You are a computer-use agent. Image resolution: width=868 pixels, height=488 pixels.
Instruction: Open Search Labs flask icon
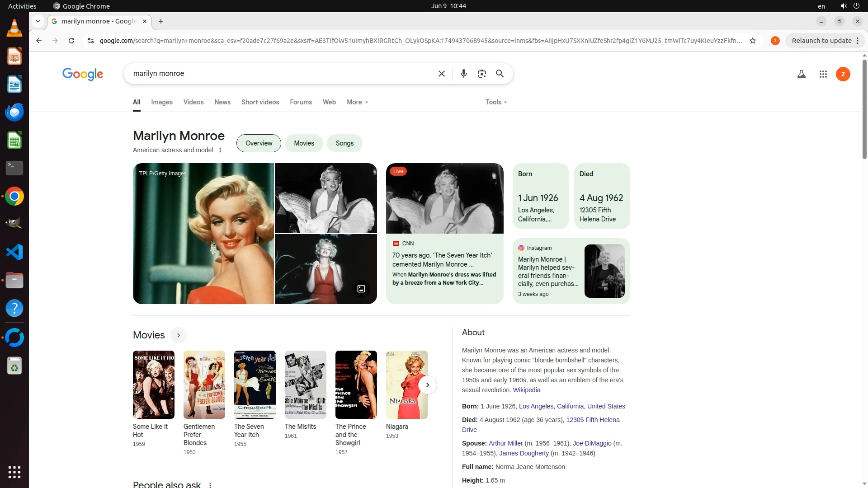click(x=801, y=74)
